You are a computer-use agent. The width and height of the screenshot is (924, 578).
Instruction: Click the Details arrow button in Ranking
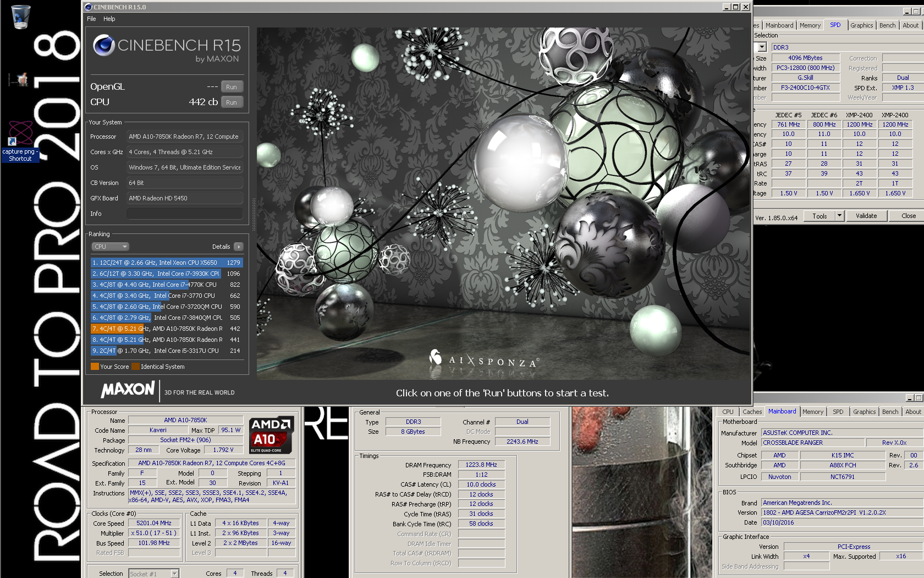pyautogui.click(x=238, y=247)
